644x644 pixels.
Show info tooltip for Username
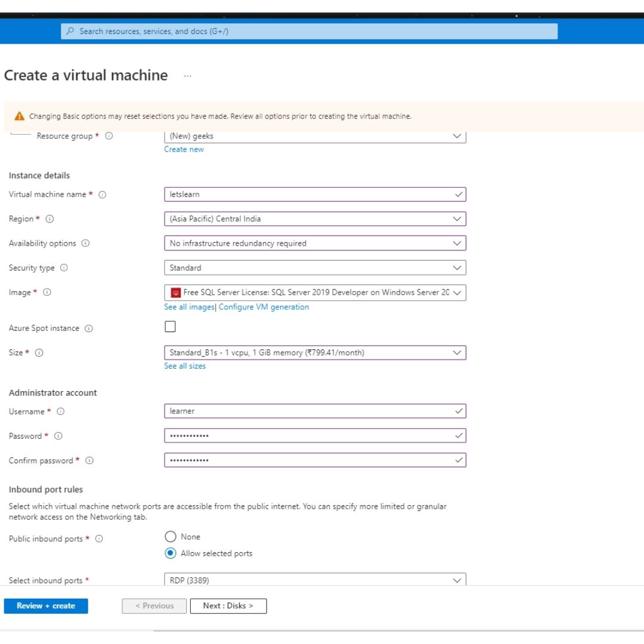(60, 411)
